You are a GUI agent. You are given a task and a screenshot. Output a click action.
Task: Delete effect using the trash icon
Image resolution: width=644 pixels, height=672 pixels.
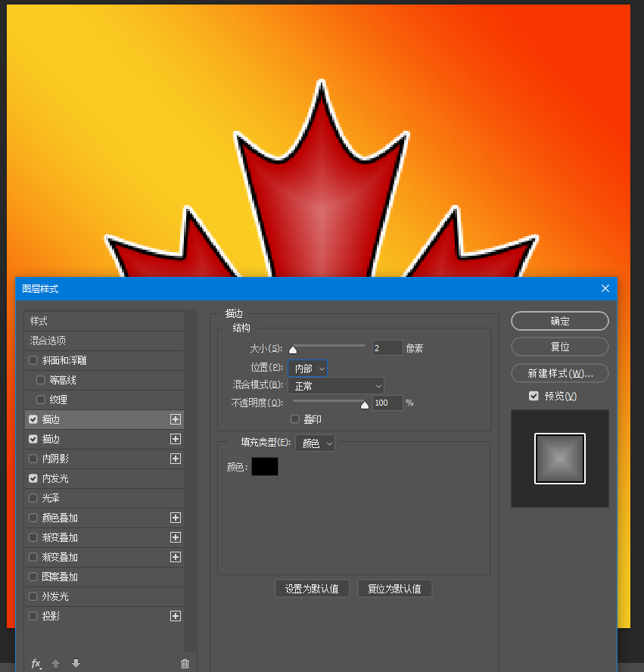[x=185, y=664]
